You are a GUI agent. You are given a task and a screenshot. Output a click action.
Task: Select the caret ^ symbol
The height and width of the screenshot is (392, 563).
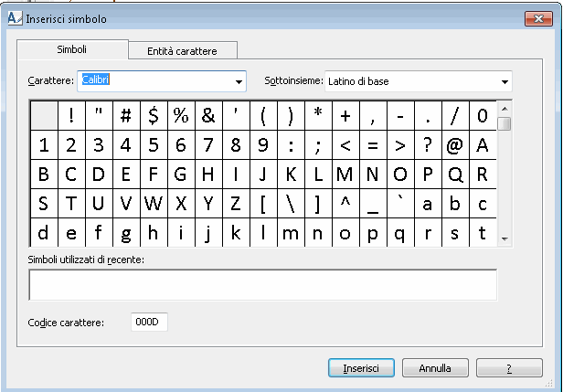click(345, 203)
